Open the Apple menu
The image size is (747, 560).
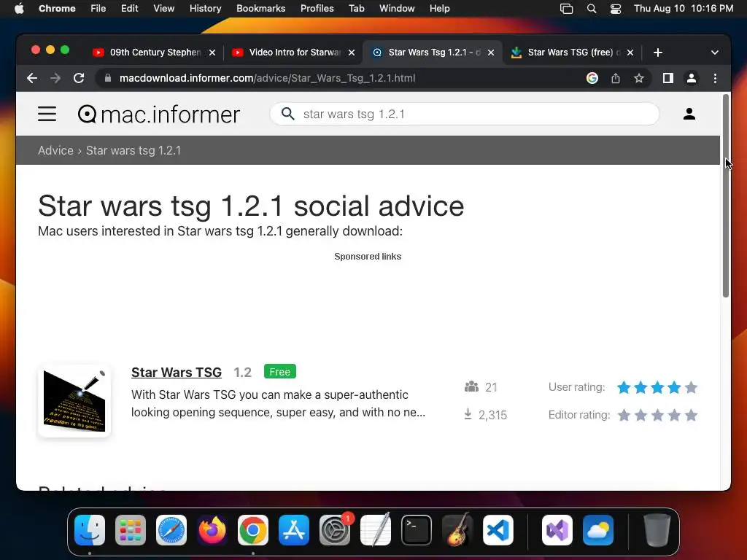pos(19,9)
